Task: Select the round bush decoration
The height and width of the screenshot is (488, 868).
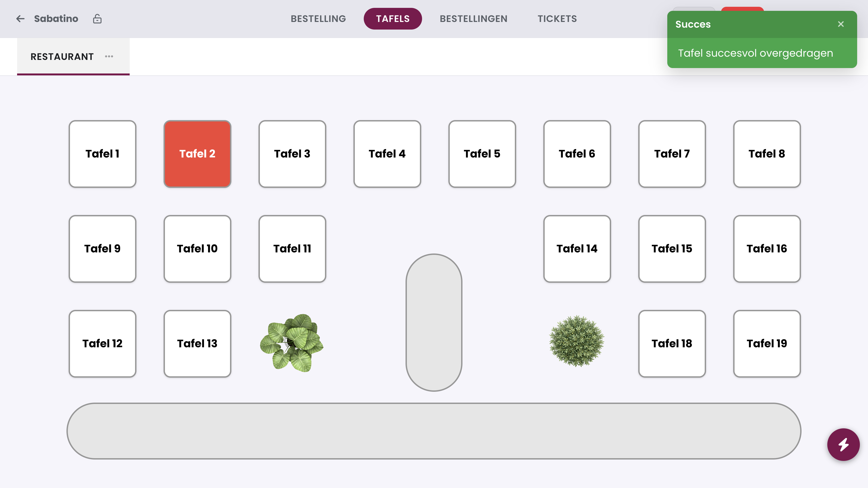Action: coord(577,341)
